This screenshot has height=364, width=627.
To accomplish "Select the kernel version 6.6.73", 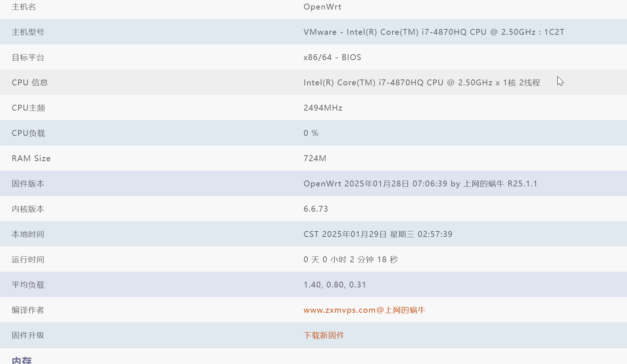I will coord(316,209).
